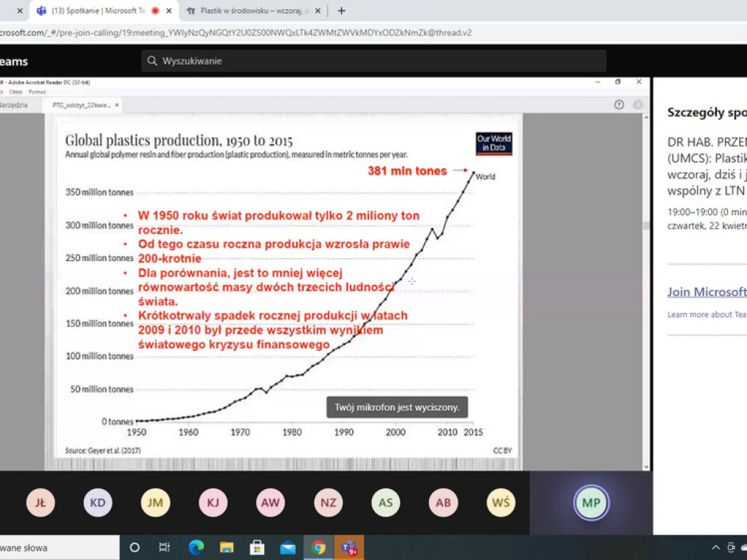Viewport: 747px width, 560px height.
Task: Open the Narzędzia tab in Acrobat Reader
Action: tap(15, 105)
